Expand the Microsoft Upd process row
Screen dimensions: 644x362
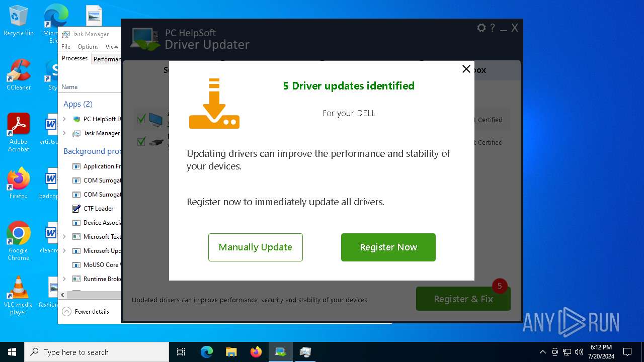pos(64,251)
